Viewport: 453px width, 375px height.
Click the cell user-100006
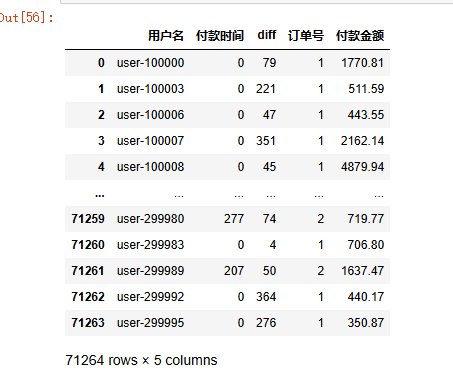point(150,115)
